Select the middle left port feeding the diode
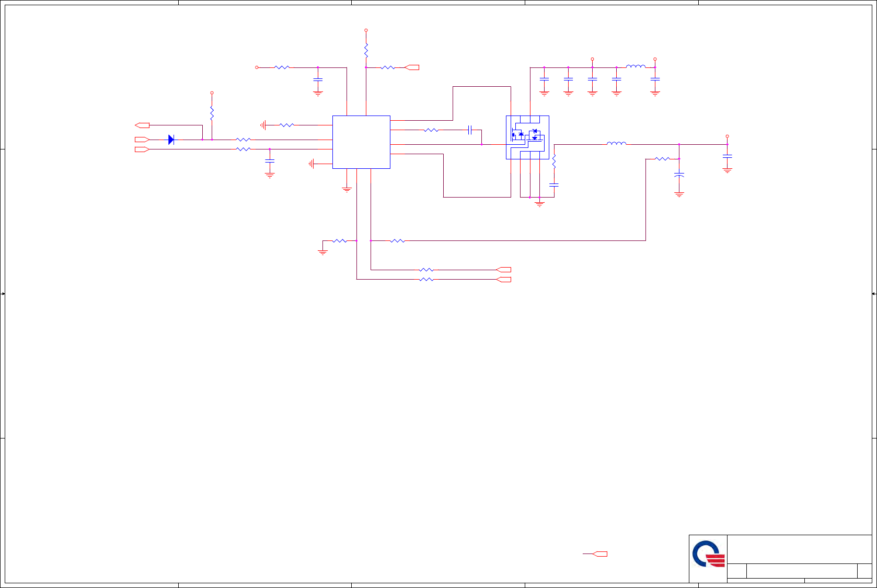 pos(142,140)
